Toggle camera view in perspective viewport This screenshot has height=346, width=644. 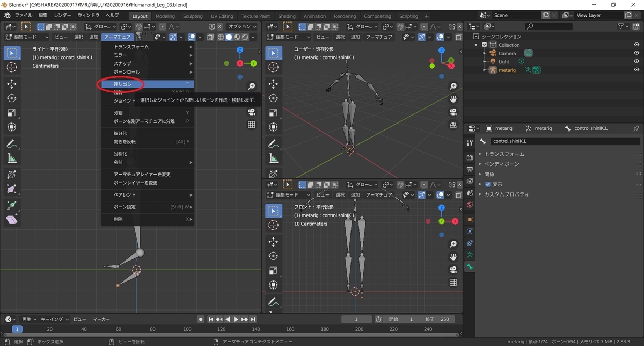[x=453, y=112]
